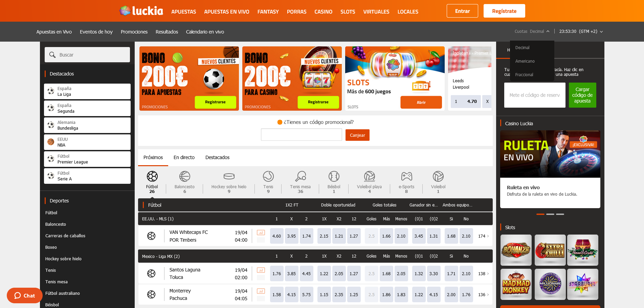
Task: Open the Calendario en vivo link
Action: tap(205, 32)
